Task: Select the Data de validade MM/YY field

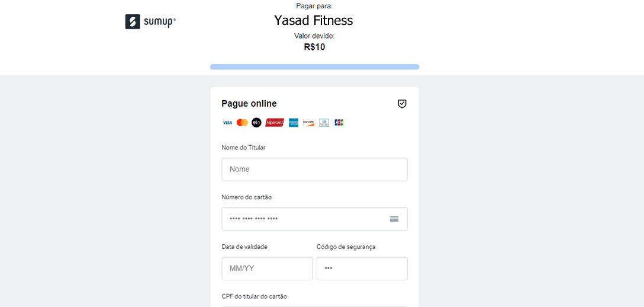Action: 267,268
